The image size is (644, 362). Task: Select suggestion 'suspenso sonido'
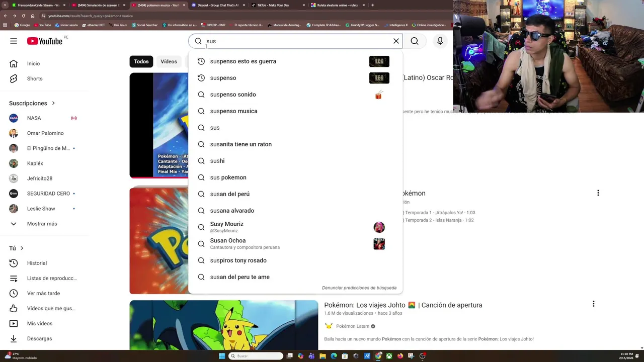[295, 95]
